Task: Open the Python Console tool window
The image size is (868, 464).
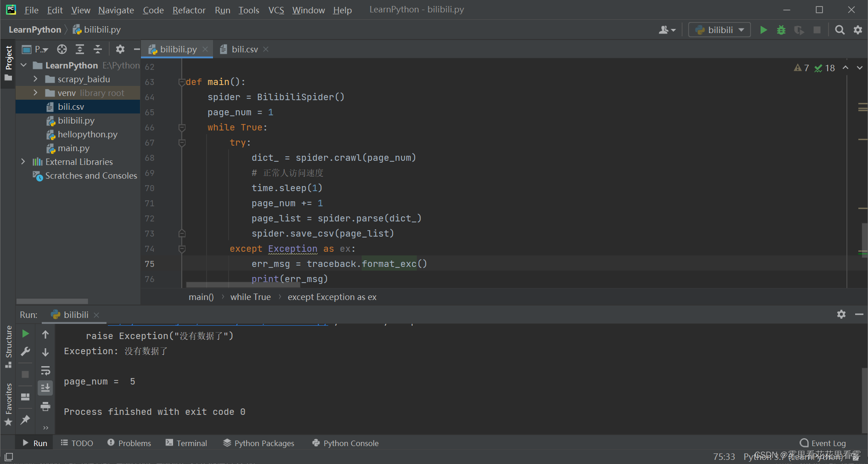Action: click(x=345, y=443)
